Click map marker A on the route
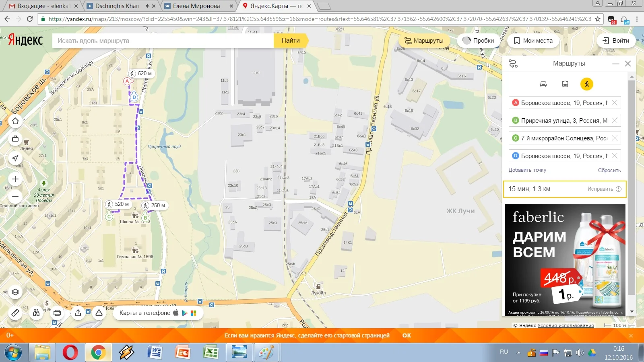644x362 pixels. click(128, 81)
